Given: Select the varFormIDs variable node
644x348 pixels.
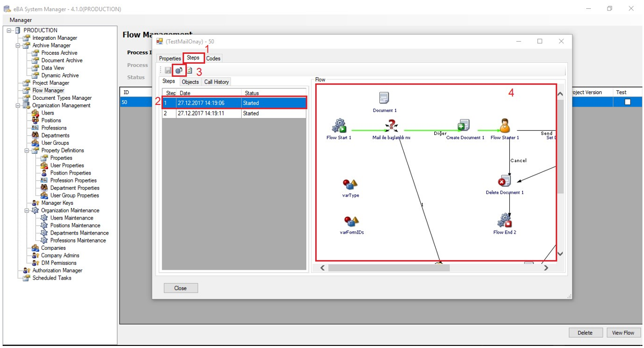Looking at the screenshot, I should click(351, 221).
